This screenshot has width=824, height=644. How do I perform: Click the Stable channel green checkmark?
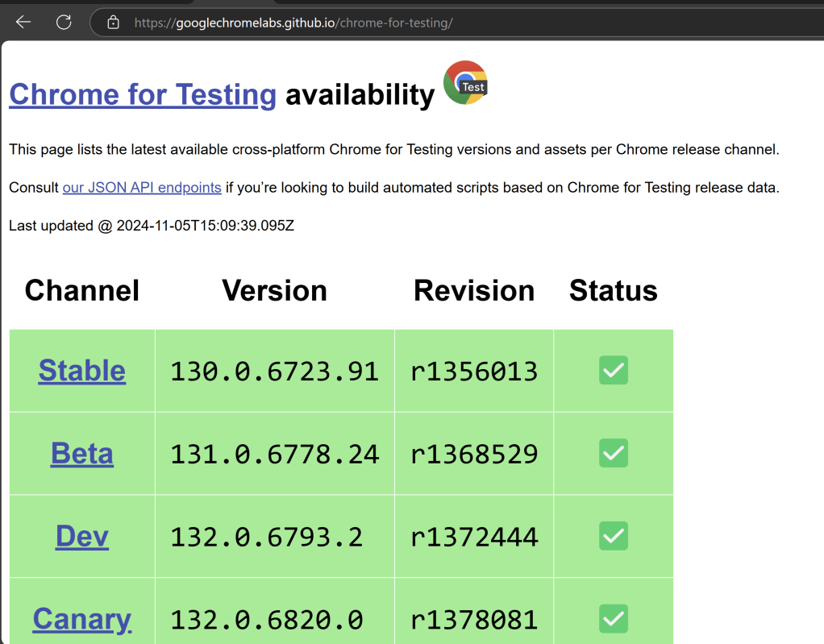tap(613, 371)
